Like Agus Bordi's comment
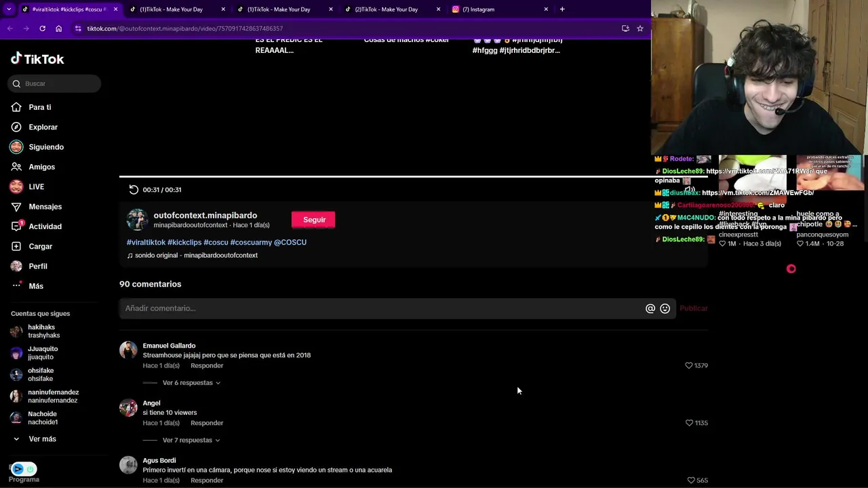Image resolution: width=868 pixels, height=488 pixels. click(691, 480)
